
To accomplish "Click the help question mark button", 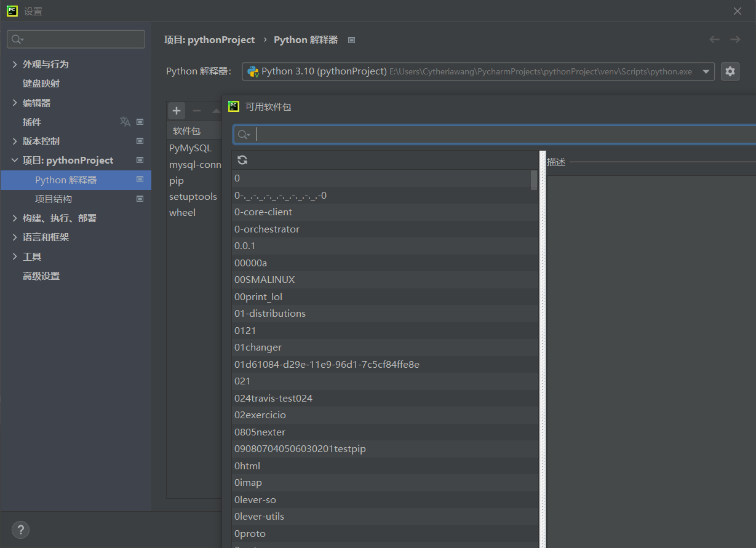I will 20,530.
